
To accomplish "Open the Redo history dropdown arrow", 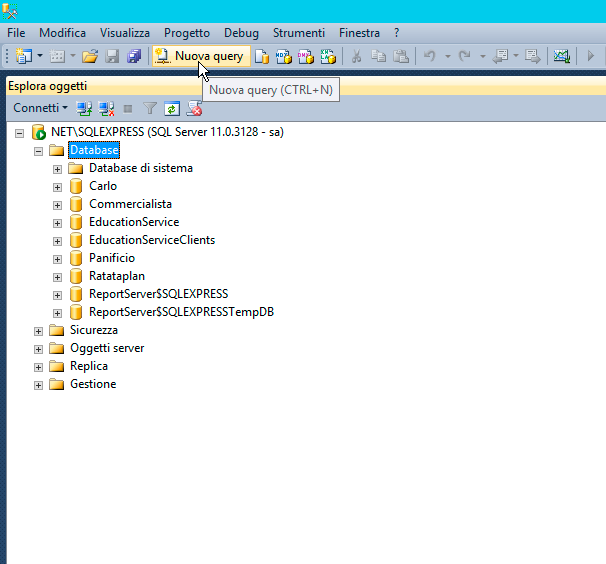I will (x=483, y=56).
